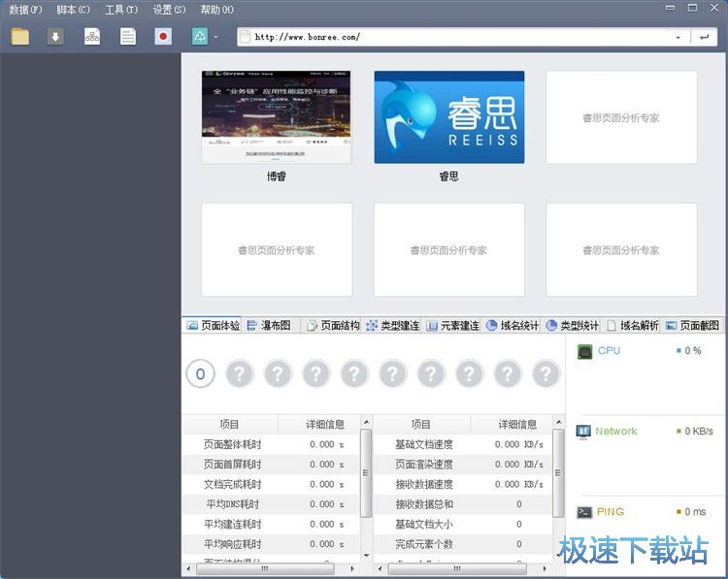Click the 详细信息 column header in left table
Viewport: 728px width, 579px height.
click(325, 424)
